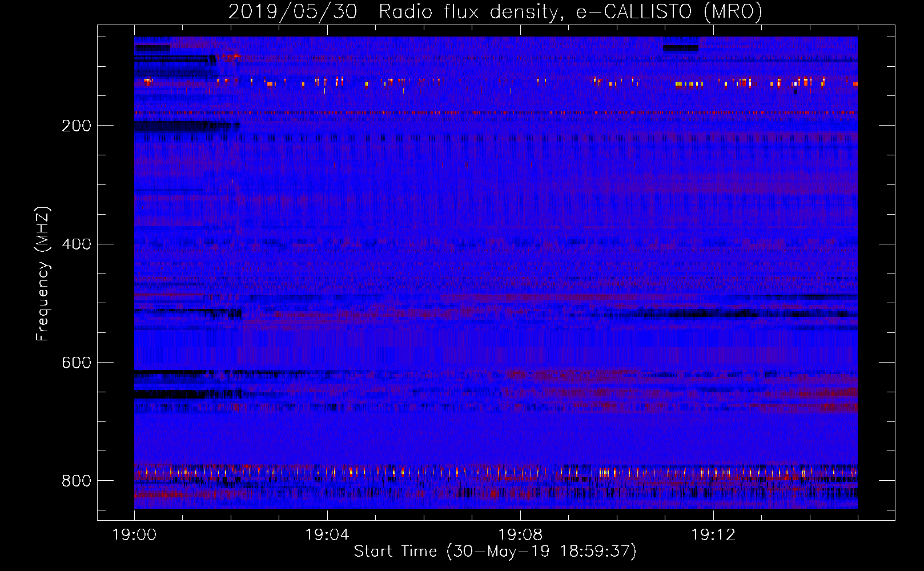The image size is (924, 571).
Task: Click the 400 frequency tick label
Action: click(x=77, y=244)
